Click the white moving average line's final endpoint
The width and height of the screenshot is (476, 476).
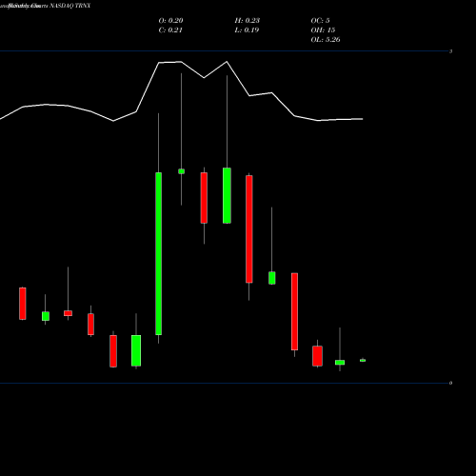pos(363,119)
